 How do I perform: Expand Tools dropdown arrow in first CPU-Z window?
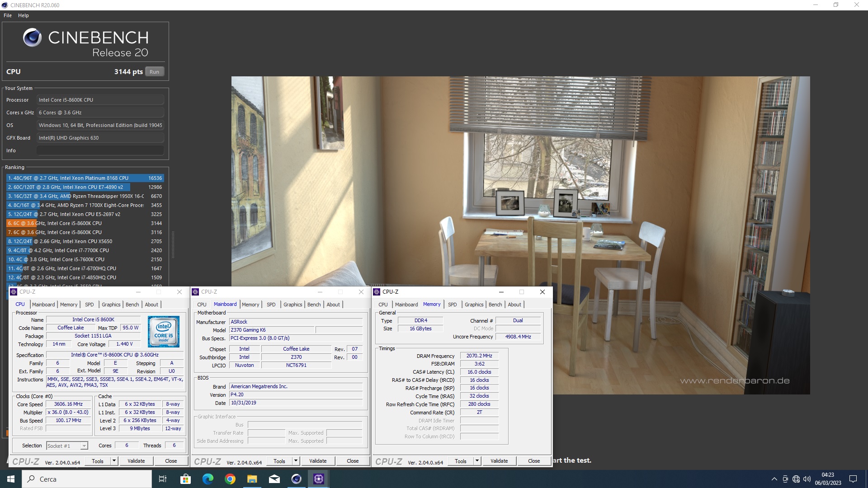114,461
